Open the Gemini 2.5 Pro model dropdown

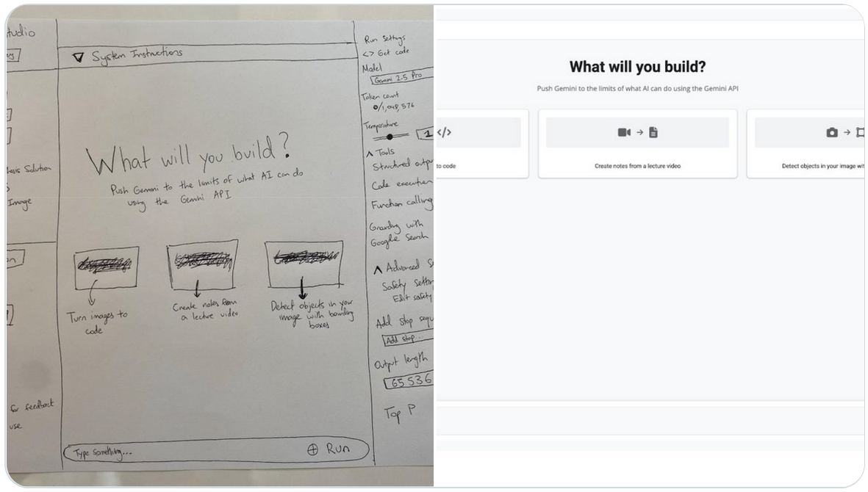401,77
